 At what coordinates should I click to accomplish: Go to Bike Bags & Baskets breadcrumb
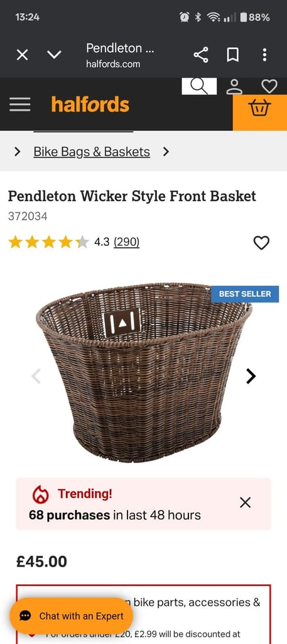92,152
